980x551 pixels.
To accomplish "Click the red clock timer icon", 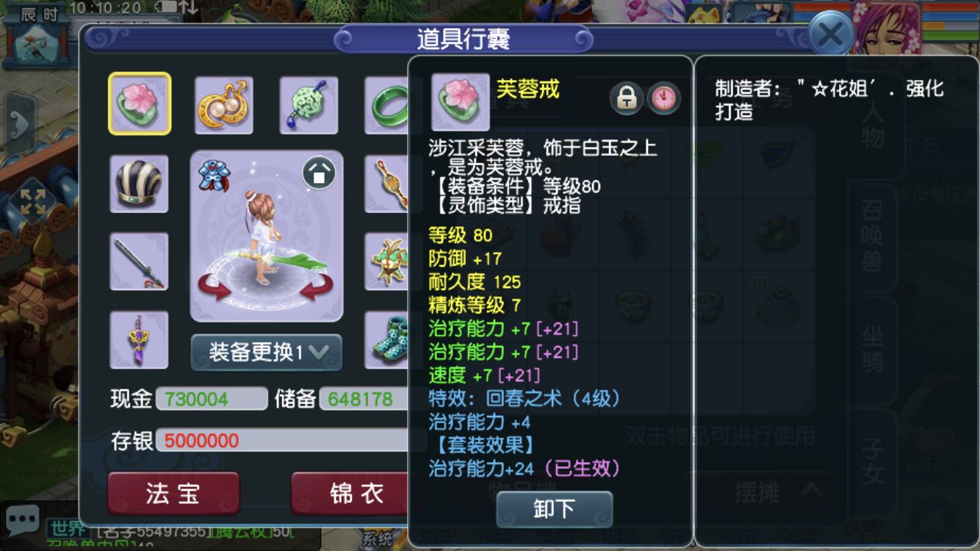I will click(x=663, y=98).
